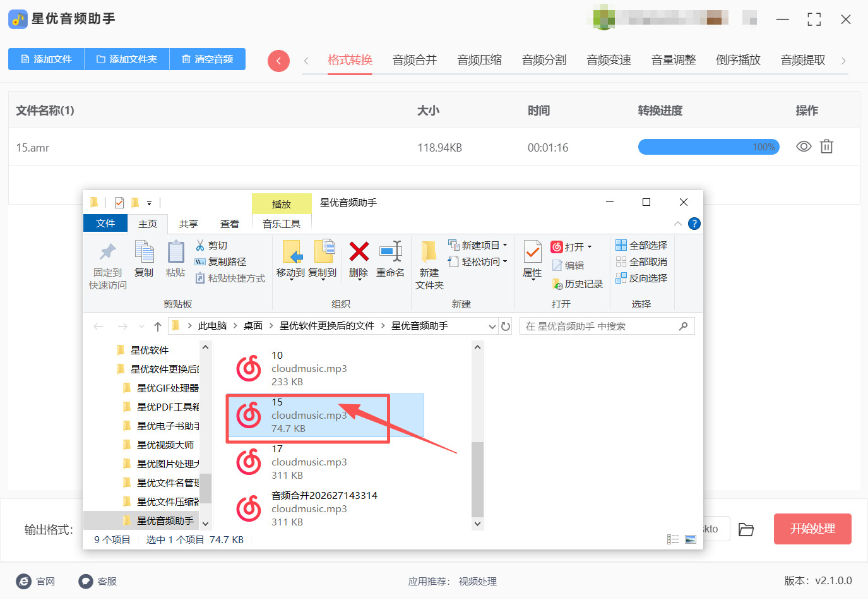The width and height of the screenshot is (868, 600).
Task: Select 音频合并202627143314 file
Action: [324, 509]
